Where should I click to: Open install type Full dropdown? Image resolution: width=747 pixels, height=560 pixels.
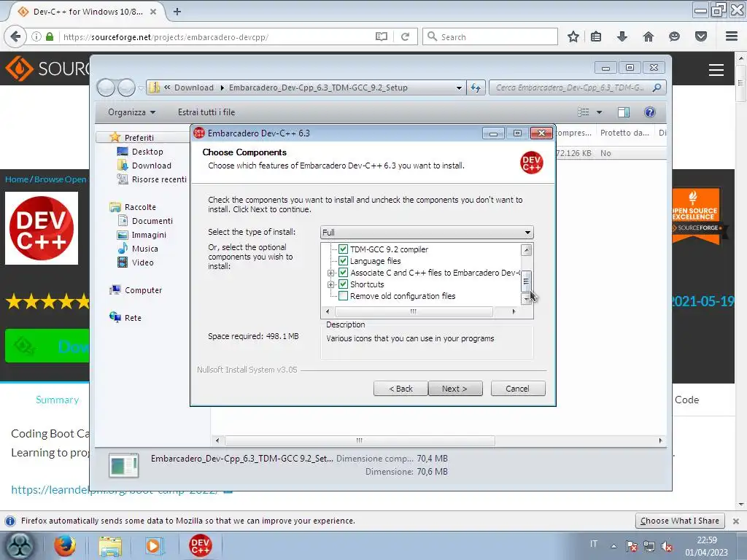[x=427, y=233]
